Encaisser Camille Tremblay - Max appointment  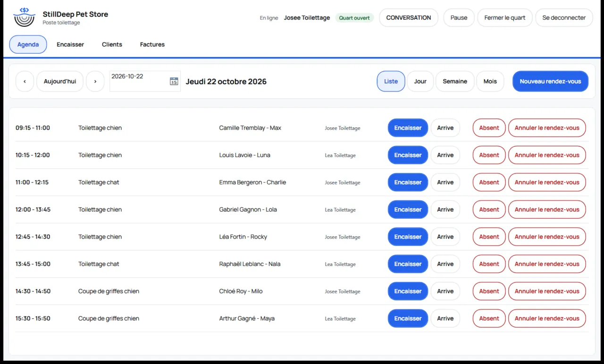tap(408, 128)
